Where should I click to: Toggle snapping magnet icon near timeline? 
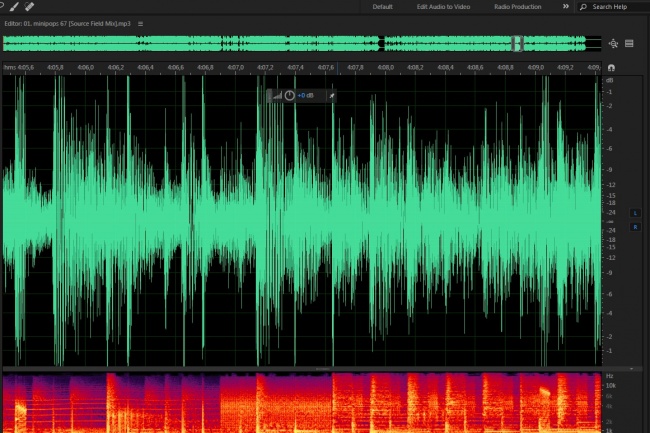[x=611, y=68]
